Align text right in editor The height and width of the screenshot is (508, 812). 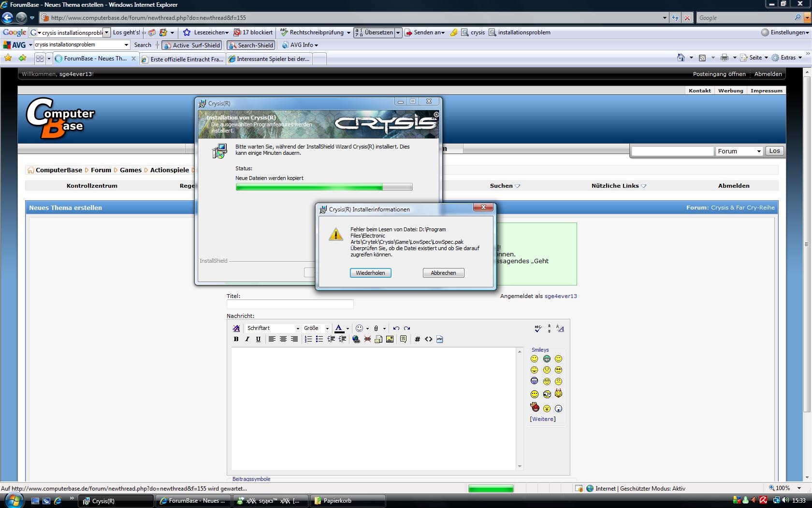(294, 339)
